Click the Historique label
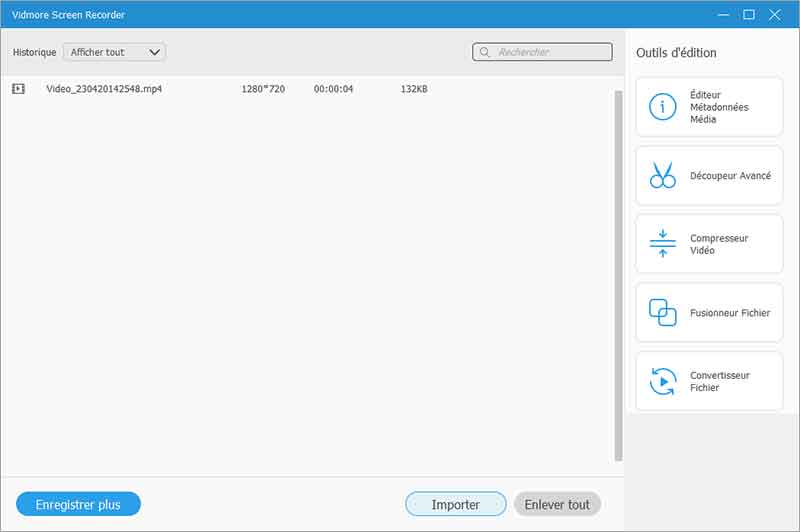 [x=34, y=52]
